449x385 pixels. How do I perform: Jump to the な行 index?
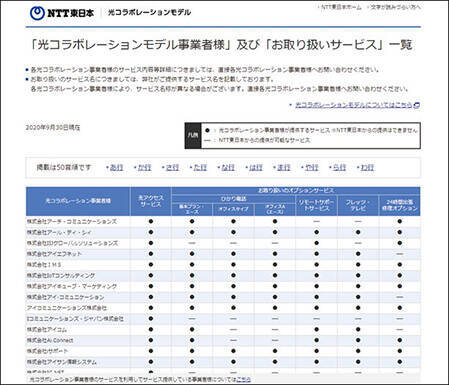point(228,167)
